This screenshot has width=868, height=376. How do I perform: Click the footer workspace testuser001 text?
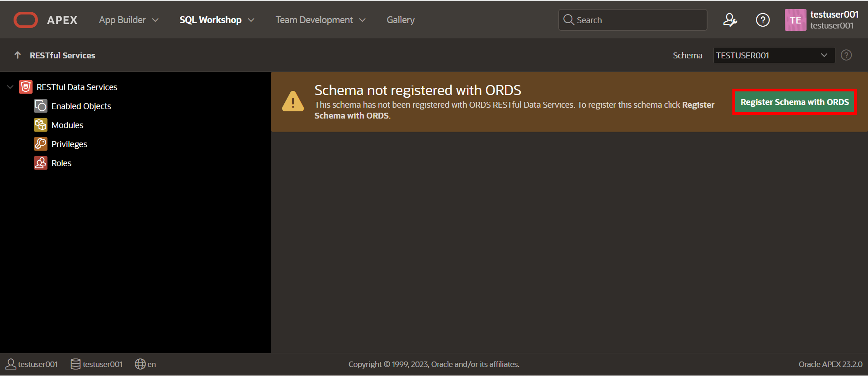(x=103, y=364)
